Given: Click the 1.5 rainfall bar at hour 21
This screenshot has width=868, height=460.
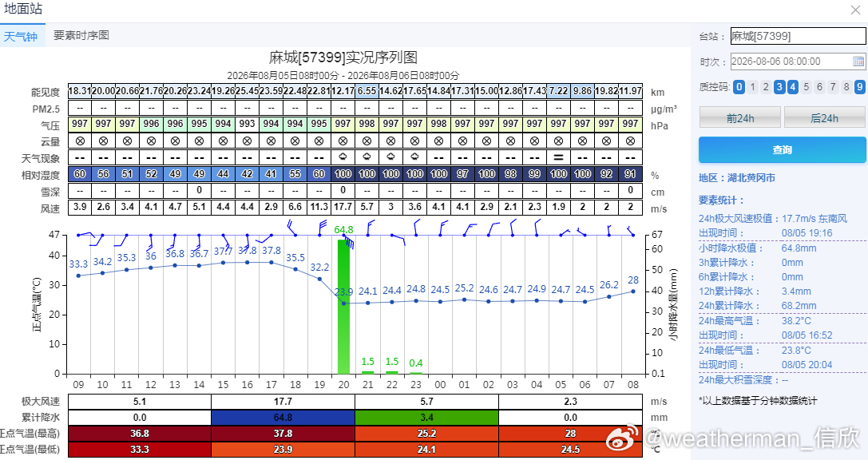Looking at the screenshot, I should point(367,372).
